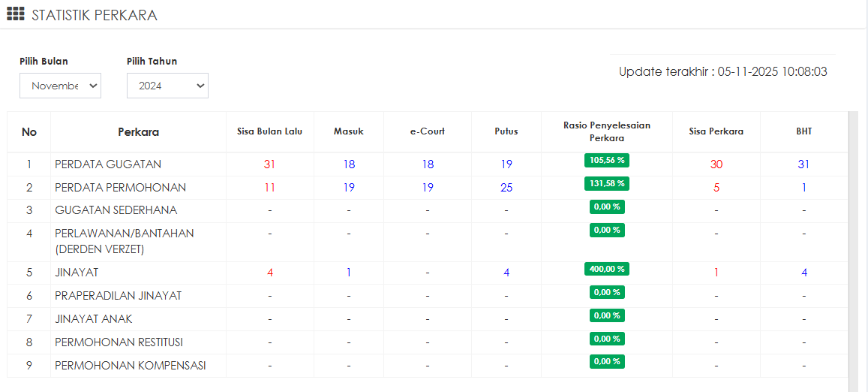Open the Pilih Bulan month dropdown
This screenshot has height=392, width=868.
(x=60, y=86)
